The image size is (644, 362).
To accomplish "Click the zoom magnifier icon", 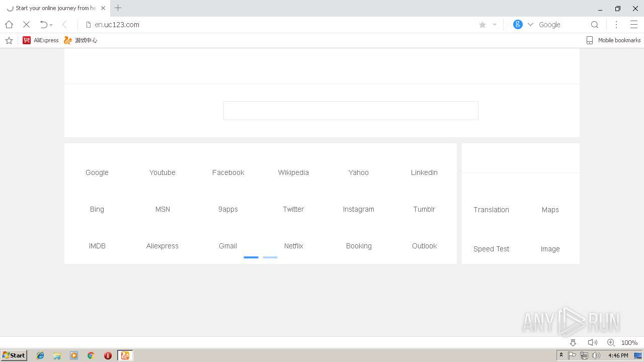I will point(611,342).
